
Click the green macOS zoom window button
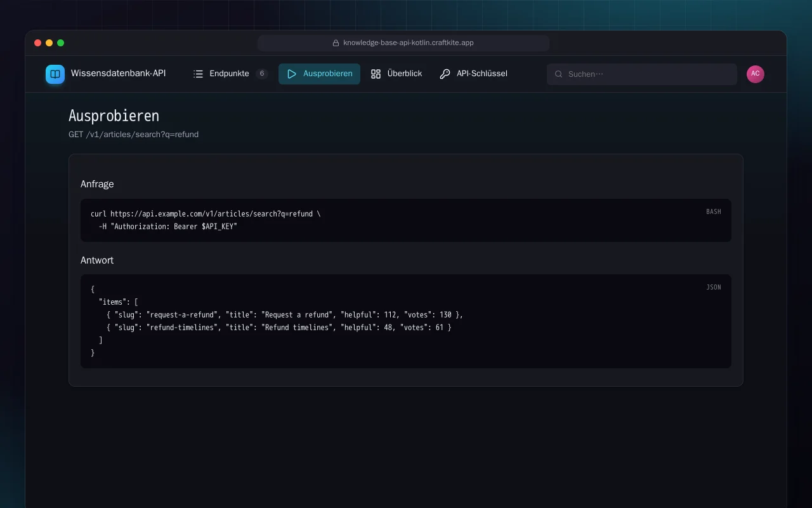61,43
